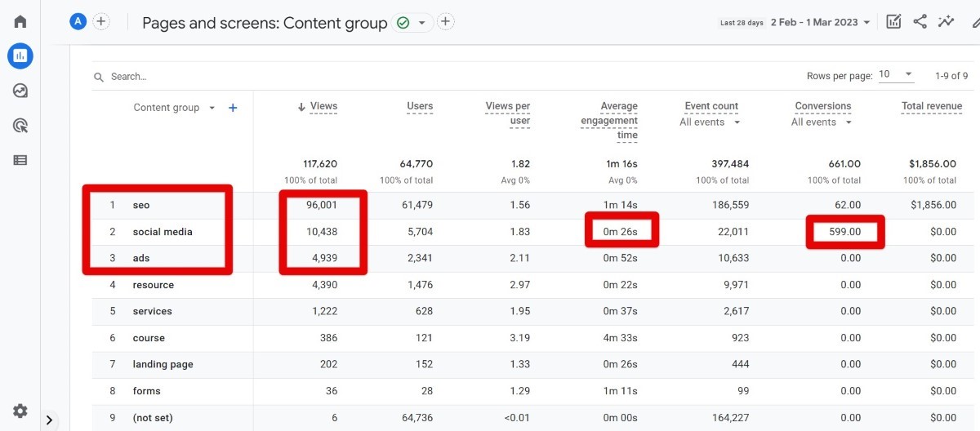Open the Explore icon in sidebar

point(20,91)
